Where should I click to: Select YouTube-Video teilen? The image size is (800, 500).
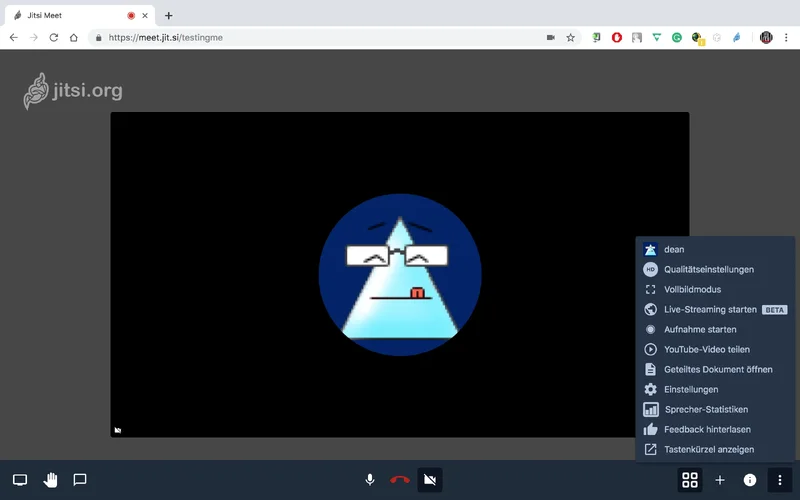pos(715,349)
